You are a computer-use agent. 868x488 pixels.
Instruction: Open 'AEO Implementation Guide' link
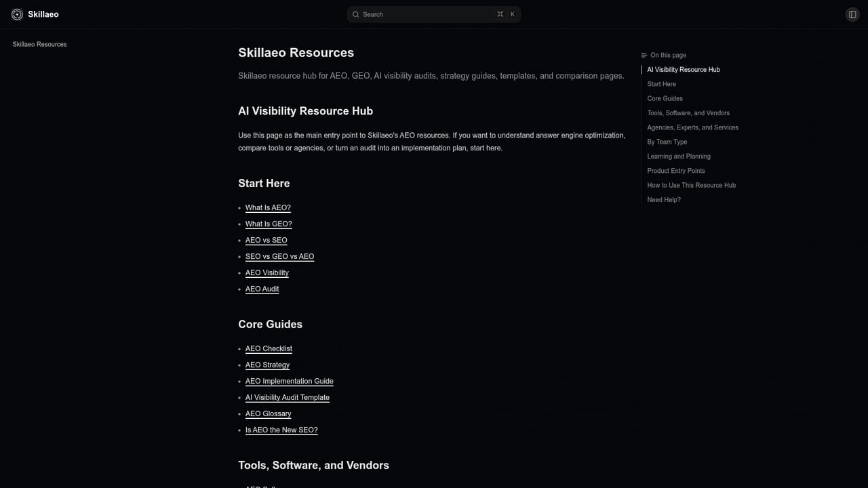coord(290,382)
